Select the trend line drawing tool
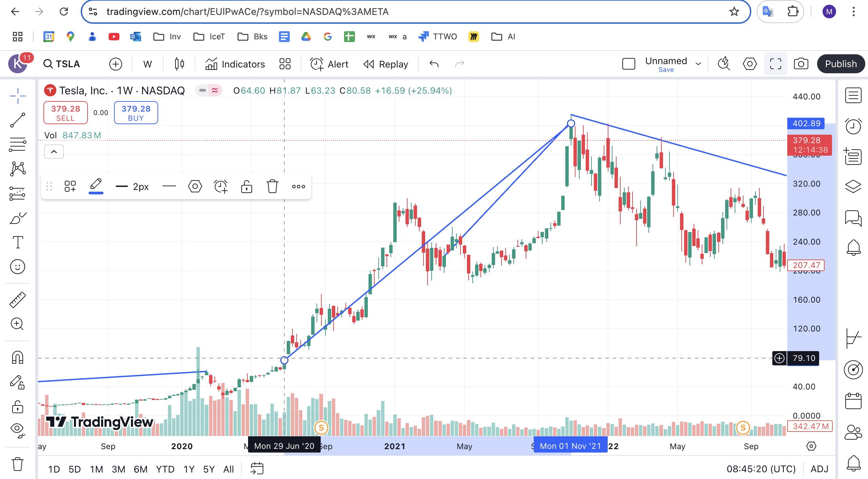Screen dimensions: 868x479 click(18, 120)
